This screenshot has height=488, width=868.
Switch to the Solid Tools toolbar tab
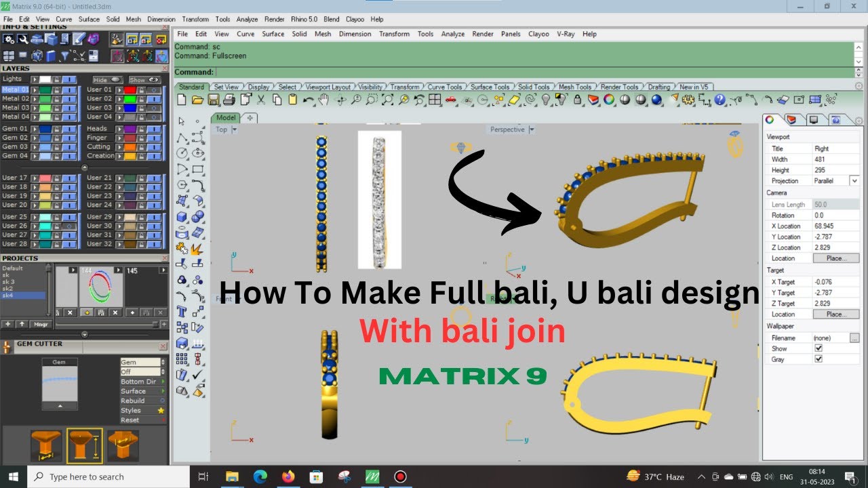534,87
